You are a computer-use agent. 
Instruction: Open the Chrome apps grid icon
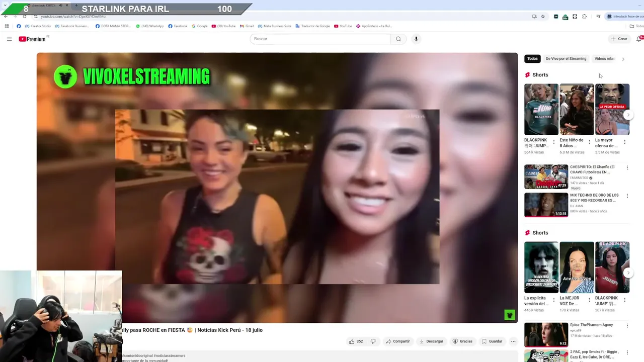pyautogui.click(x=7, y=26)
